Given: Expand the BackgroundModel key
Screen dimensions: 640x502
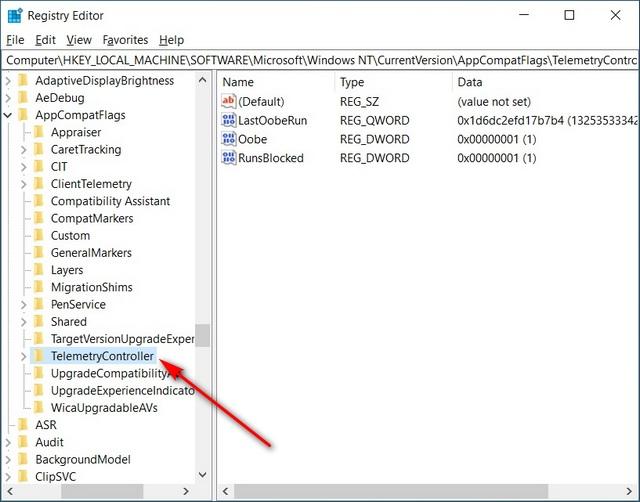Looking at the screenshot, I should coord(8,460).
